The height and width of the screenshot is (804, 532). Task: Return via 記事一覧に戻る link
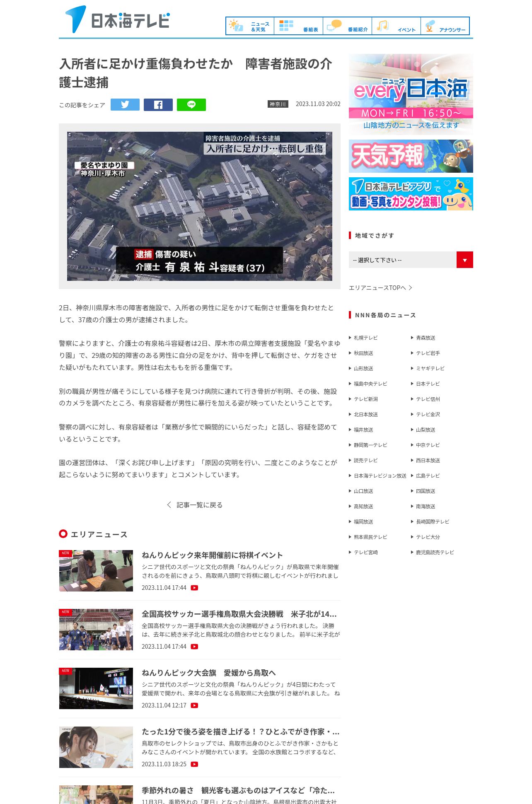click(195, 505)
